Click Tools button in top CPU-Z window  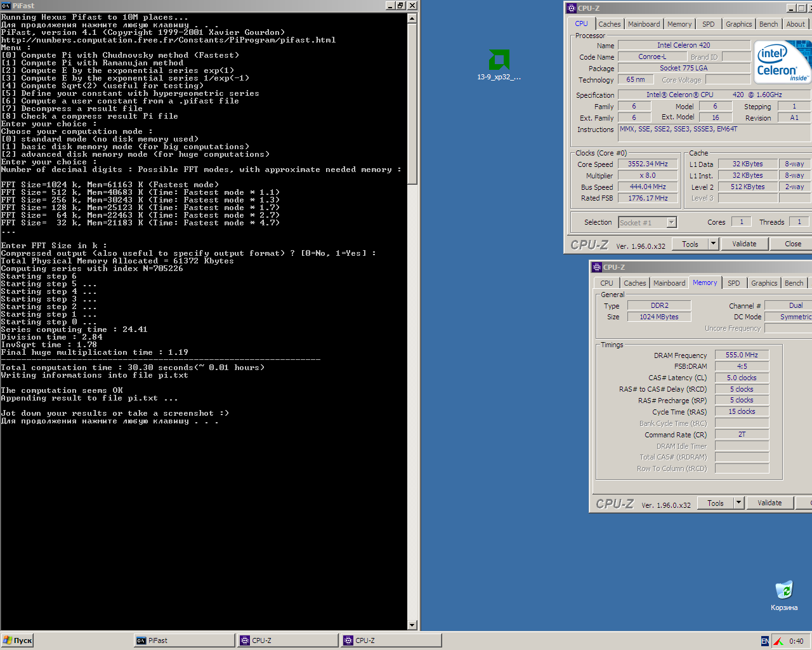click(690, 244)
